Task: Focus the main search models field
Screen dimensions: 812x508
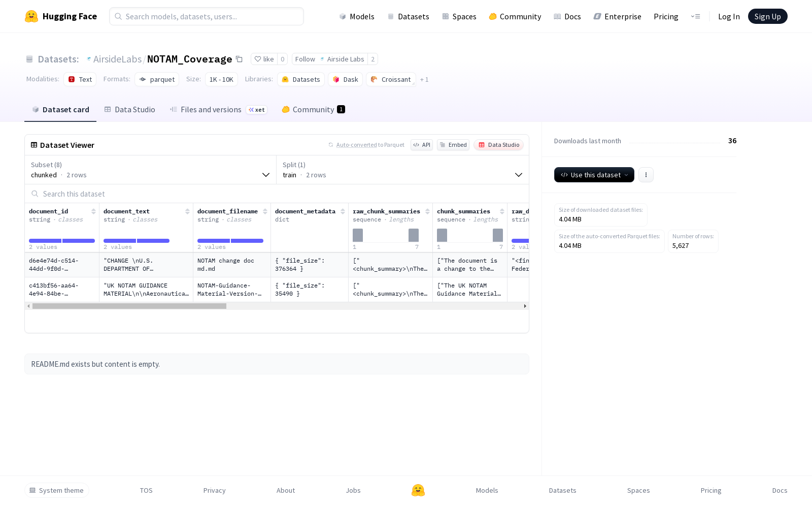Action: (x=207, y=16)
